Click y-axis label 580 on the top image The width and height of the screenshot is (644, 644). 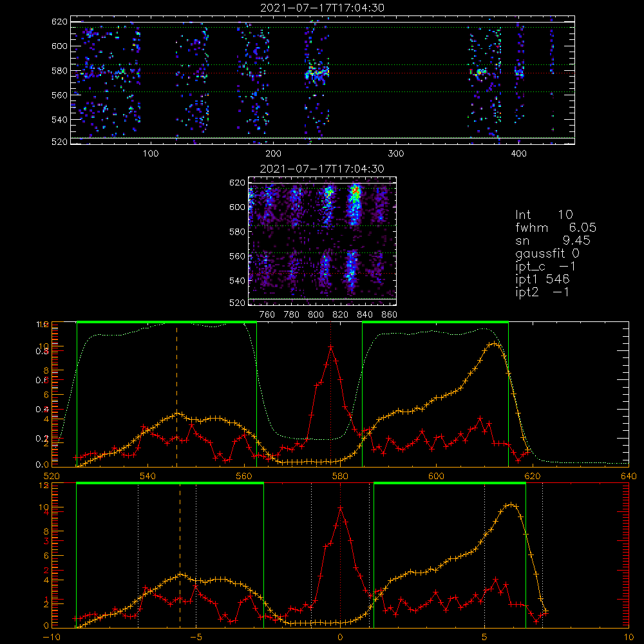[x=59, y=71]
